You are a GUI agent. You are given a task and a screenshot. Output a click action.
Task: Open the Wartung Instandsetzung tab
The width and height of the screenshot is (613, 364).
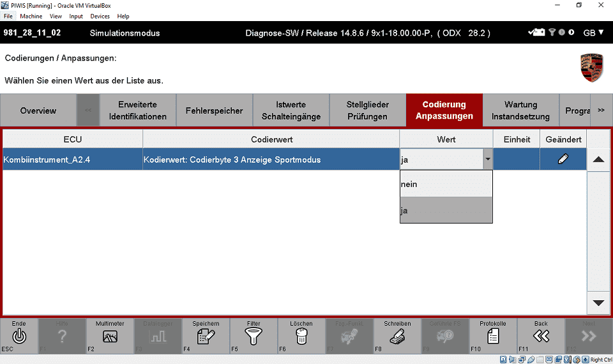coord(520,110)
